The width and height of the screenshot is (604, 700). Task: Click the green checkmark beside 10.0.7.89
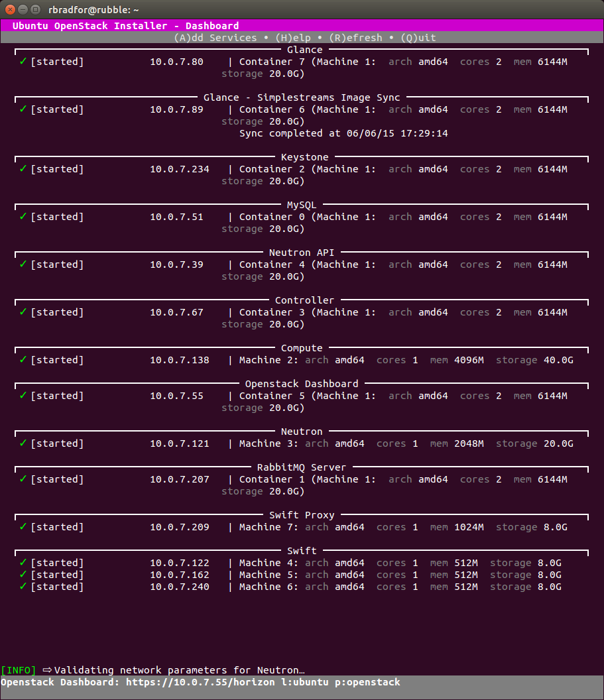pyautogui.click(x=23, y=109)
